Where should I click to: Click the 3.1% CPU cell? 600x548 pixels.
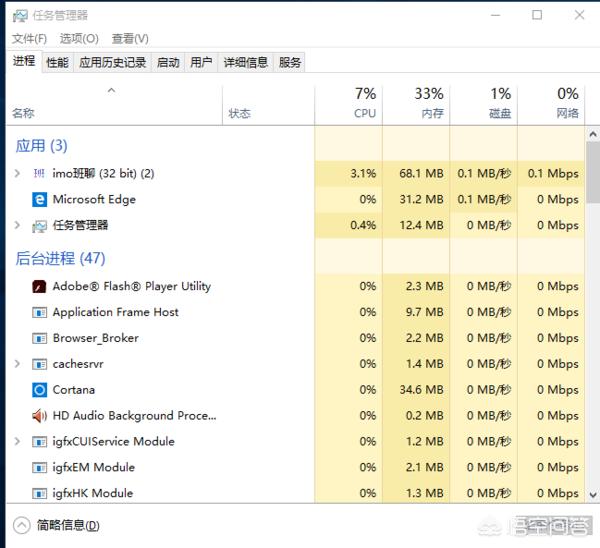(x=349, y=173)
